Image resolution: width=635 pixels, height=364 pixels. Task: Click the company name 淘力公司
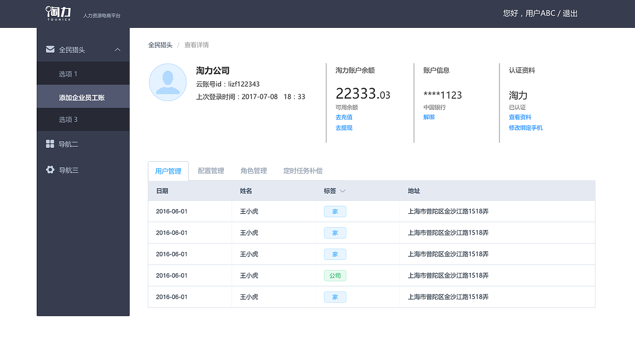tap(213, 70)
